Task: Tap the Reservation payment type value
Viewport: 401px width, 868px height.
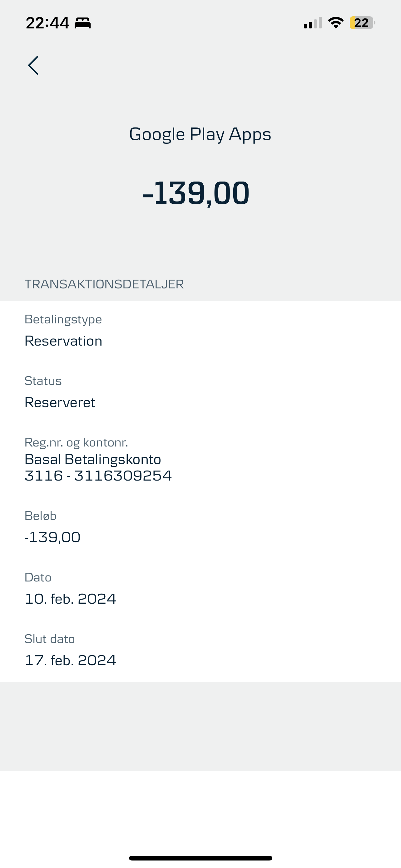Action: tap(63, 341)
